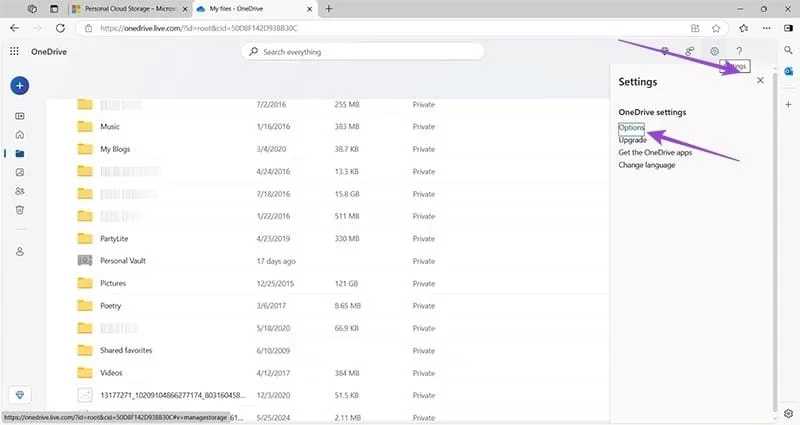This screenshot has width=800, height=425.
Task: Open the app launcher waffle icon
Action: (14, 51)
